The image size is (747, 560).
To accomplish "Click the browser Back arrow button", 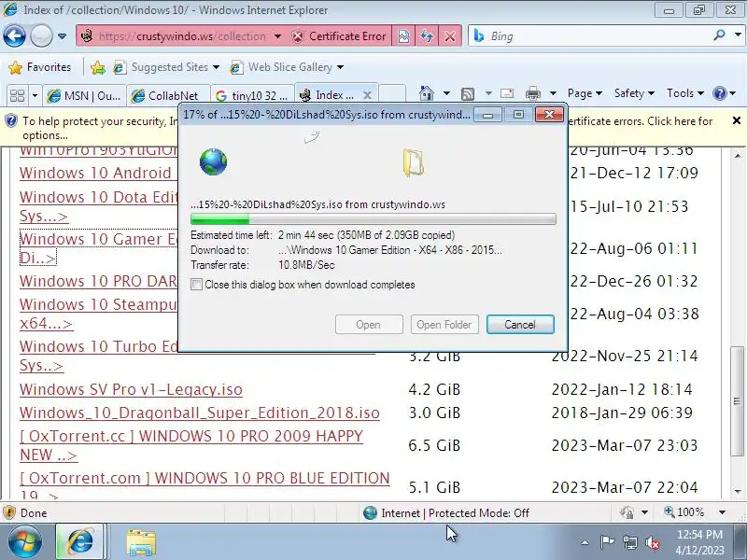I will coord(14,35).
